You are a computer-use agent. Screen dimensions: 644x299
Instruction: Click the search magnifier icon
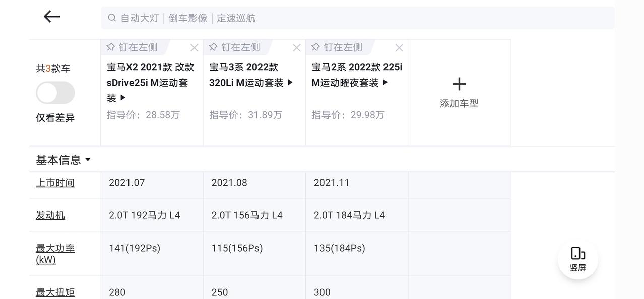(112, 18)
